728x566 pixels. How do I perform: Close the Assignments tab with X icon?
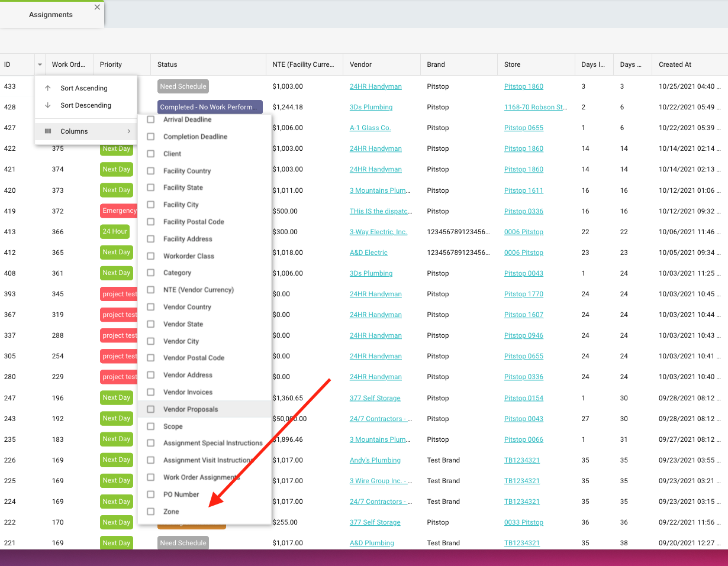(x=97, y=8)
